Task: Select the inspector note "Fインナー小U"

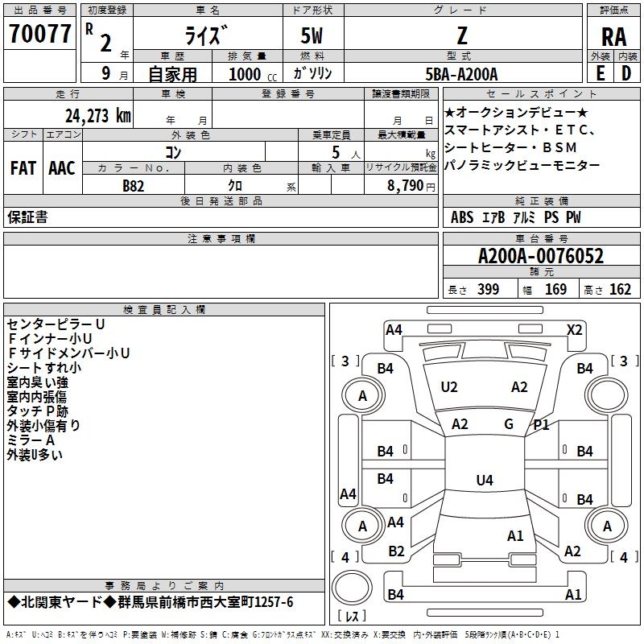Action: click(50, 338)
